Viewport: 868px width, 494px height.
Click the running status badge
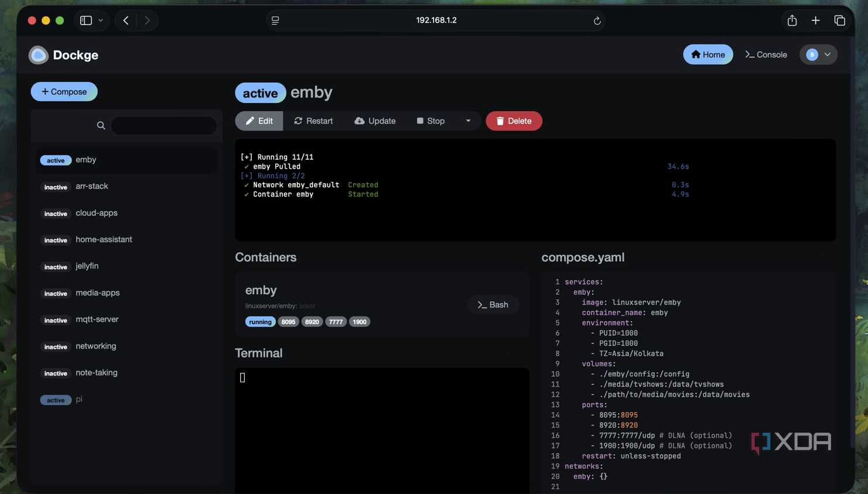pyautogui.click(x=260, y=322)
